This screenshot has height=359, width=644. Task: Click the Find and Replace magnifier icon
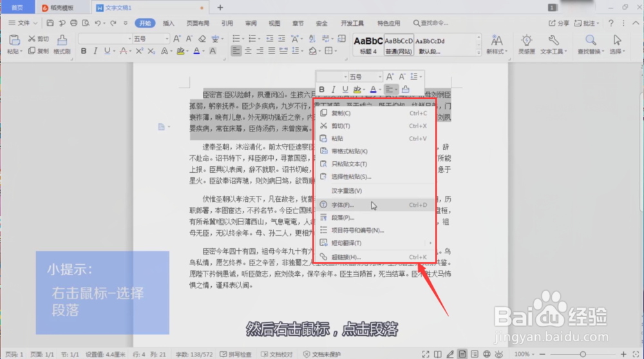click(x=591, y=41)
